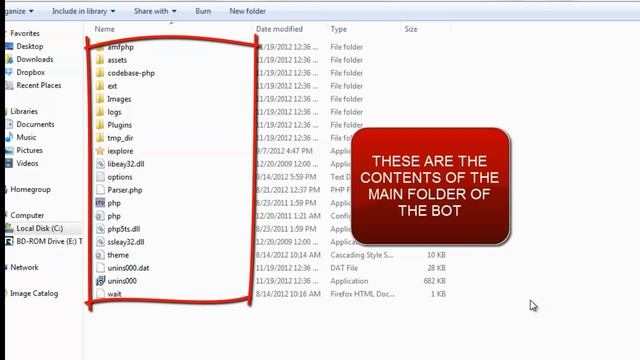Select the theme stylesheet file icon
Image resolution: width=640 pixels, height=360 pixels.
click(x=100, y=255)
